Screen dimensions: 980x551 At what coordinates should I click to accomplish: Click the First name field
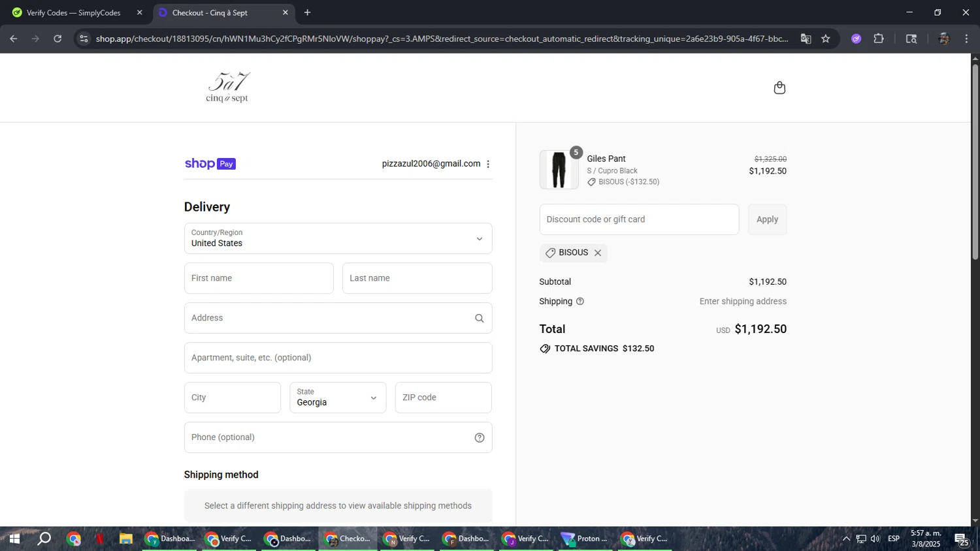(x=259, y=278)
